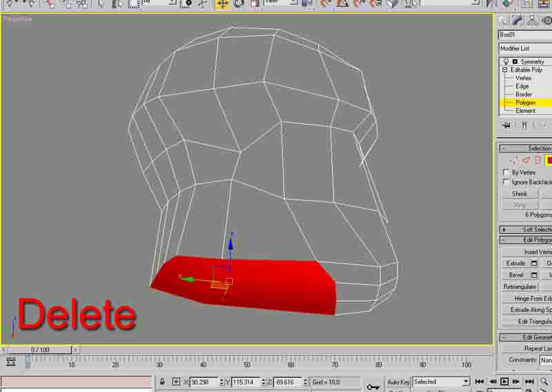Select the Symmetry modifier in the stack

[x=532, y=61]
